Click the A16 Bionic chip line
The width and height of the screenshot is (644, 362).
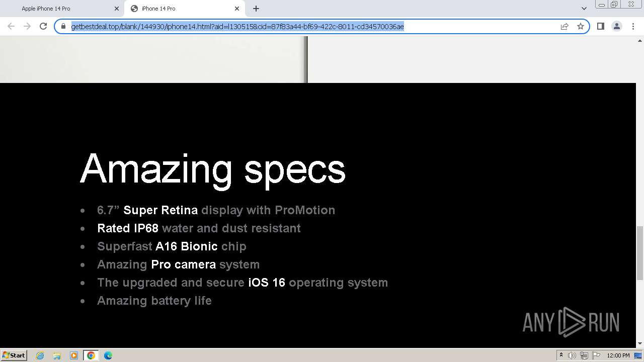[172, 246]
